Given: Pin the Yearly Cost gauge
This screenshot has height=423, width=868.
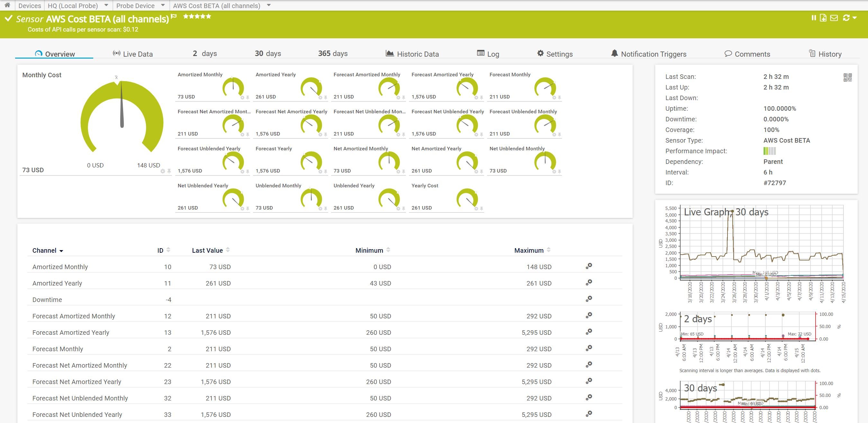Looking at the screenshot, I should [482, 209].
